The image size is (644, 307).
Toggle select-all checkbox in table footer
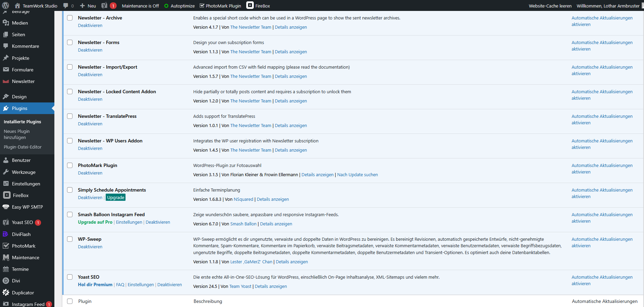[x=70, y=301]
